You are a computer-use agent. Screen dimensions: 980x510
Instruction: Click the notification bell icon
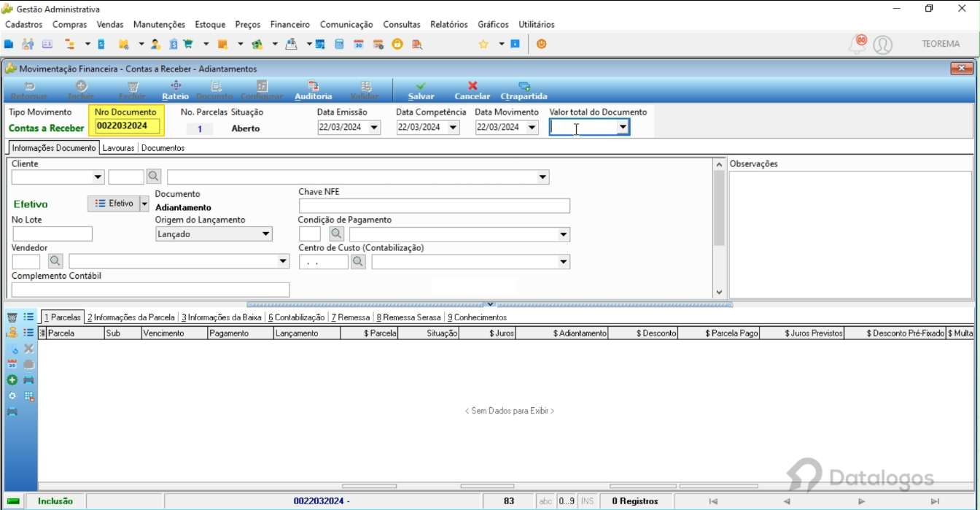click(x=858, y=44)
